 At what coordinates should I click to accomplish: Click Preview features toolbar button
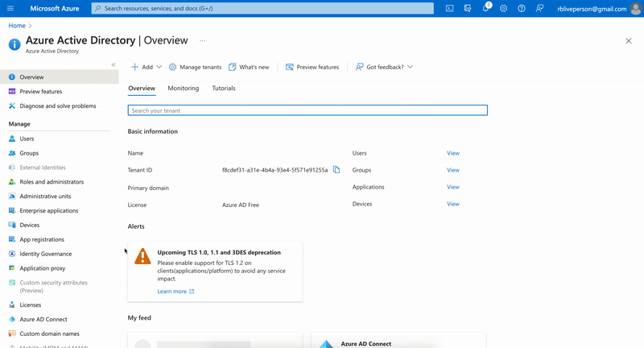312,67
